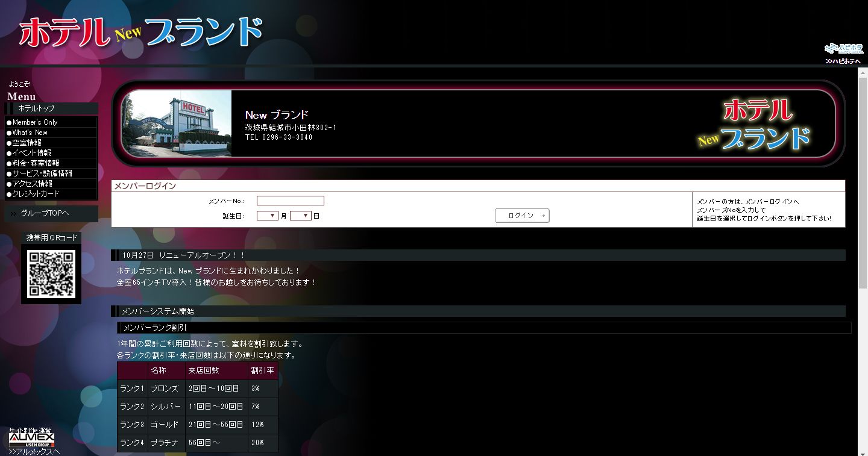Viewport: 868px width, 456px height.
Task: Click the 11回目～20回目 visit count cell
Action: coord(216,407)
